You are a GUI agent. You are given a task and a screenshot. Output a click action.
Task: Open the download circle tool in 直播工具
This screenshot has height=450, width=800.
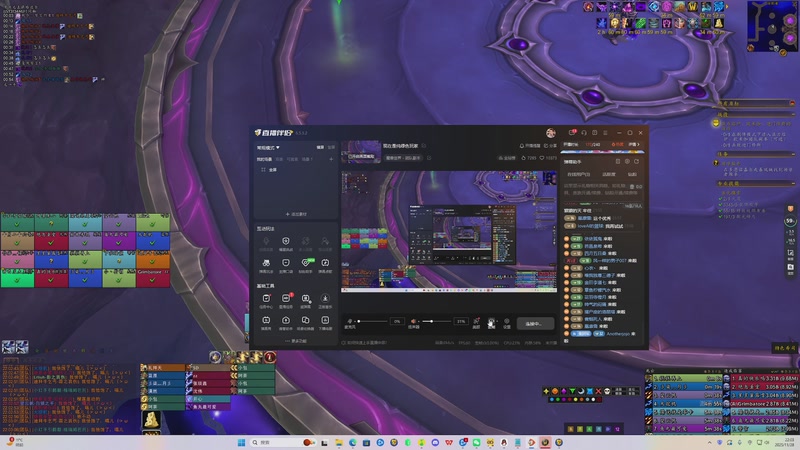325,300
